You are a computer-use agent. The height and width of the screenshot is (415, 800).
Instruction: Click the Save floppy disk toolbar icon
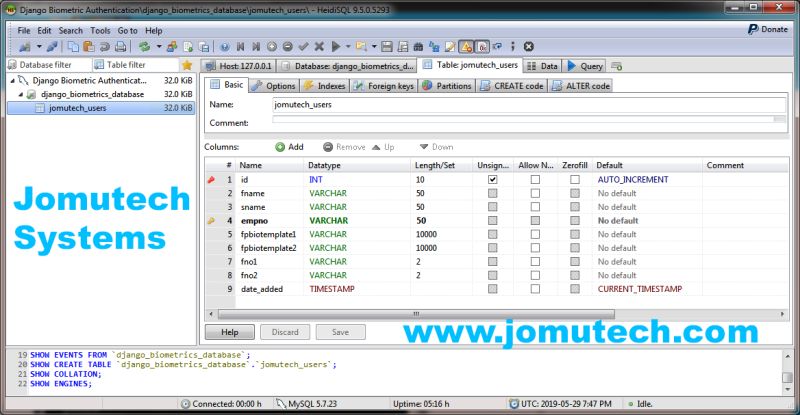(387, 47)
